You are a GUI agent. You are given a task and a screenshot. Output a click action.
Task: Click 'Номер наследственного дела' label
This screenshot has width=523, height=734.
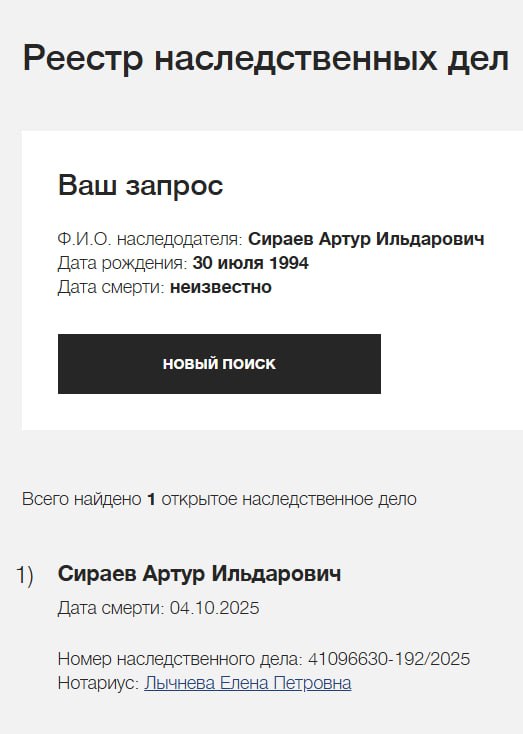(180, 659)
